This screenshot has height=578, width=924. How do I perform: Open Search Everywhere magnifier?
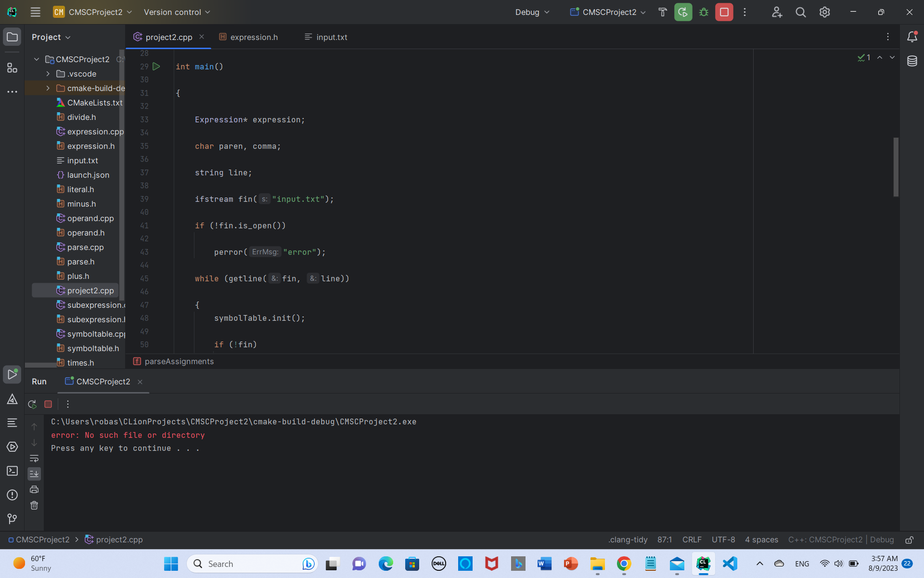tap(800, 12)
